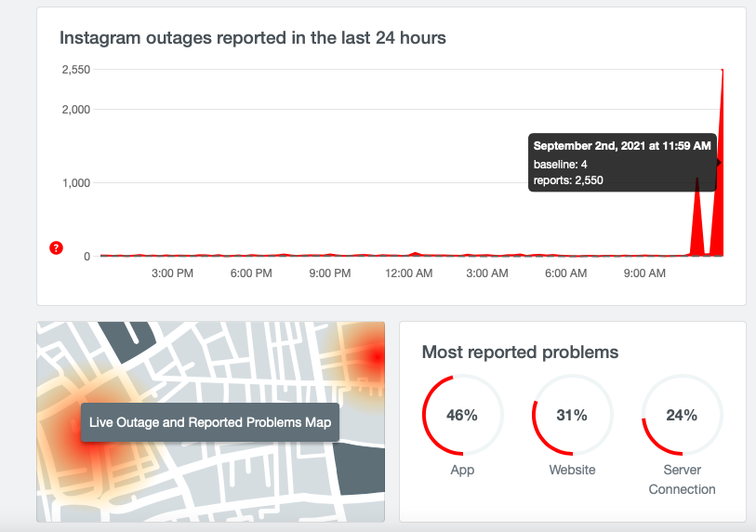This screenshot has height=532, width=756.
Task: Click the red hotspot in the map's top-right corner
Action: (x=375, y=357)
